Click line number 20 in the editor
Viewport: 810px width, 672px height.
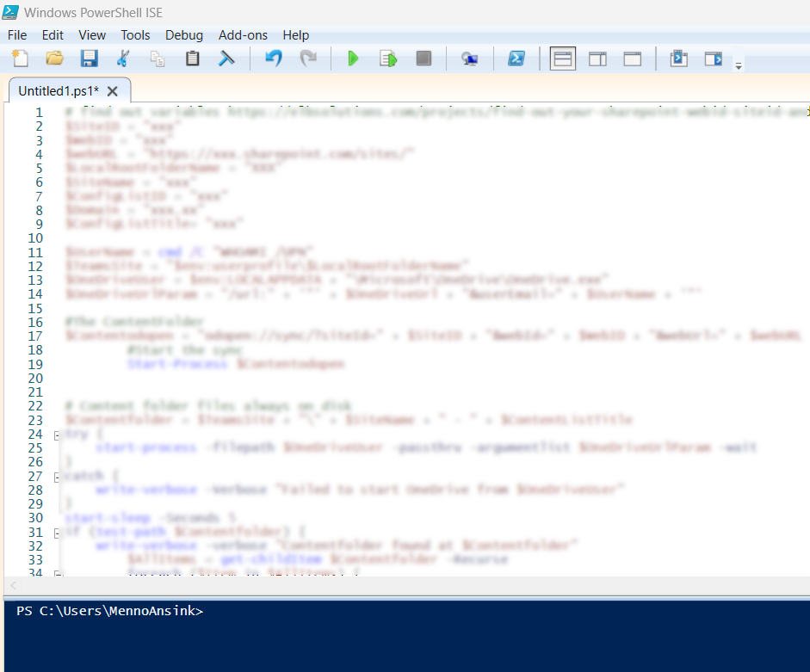point(35,378)
